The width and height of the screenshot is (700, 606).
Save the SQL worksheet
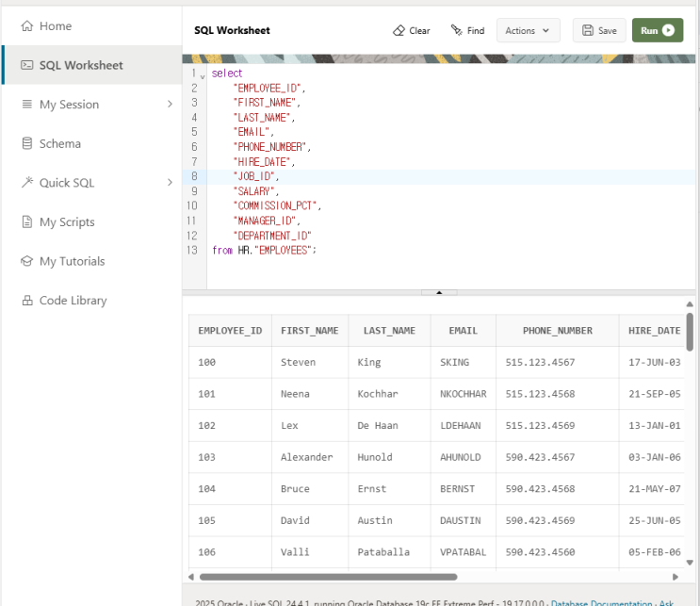point(599,30)
